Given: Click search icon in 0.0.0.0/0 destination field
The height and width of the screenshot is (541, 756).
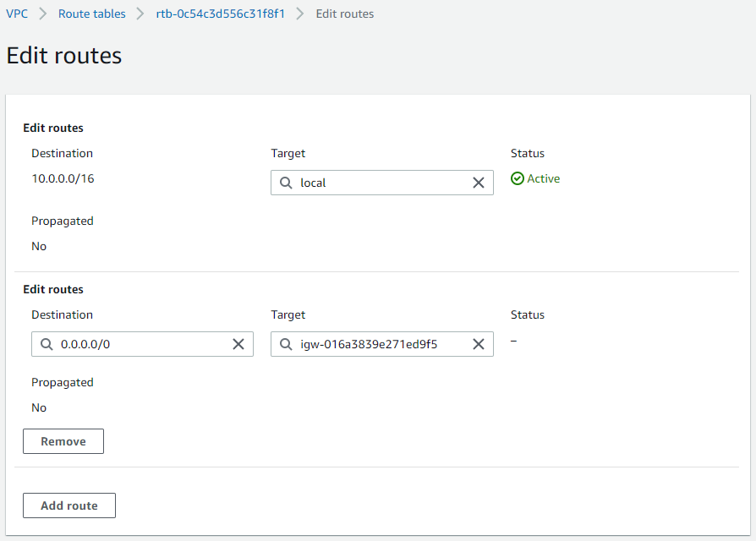Looking at the screenshot, I should [47, 344].
